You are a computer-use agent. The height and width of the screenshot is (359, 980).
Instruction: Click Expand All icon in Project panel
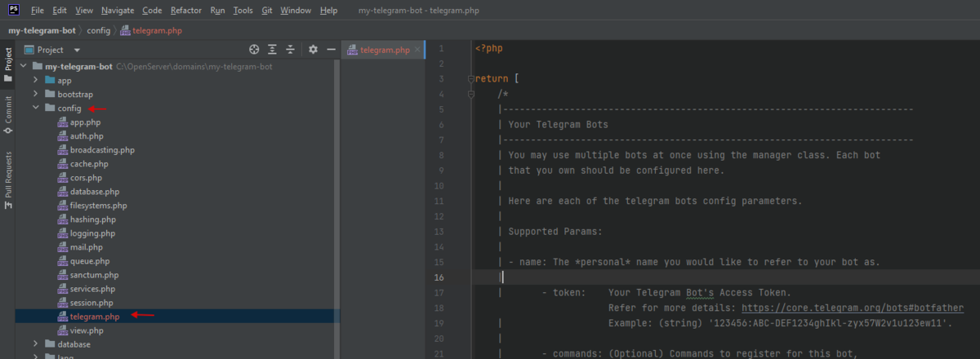point(272,50)
